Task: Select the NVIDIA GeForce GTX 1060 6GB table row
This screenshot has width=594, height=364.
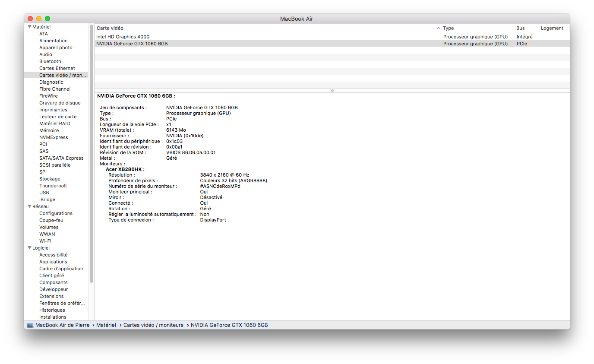Action: click(x=332, y=44)
